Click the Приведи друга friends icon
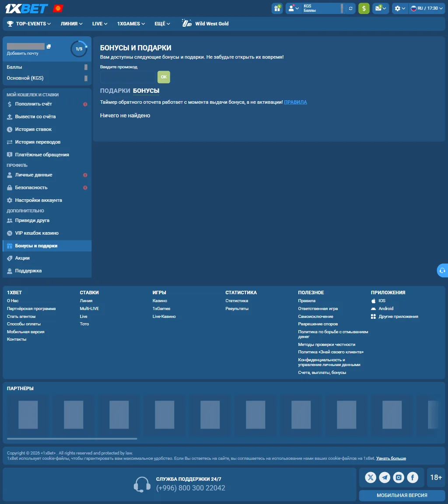 (10, 221)
